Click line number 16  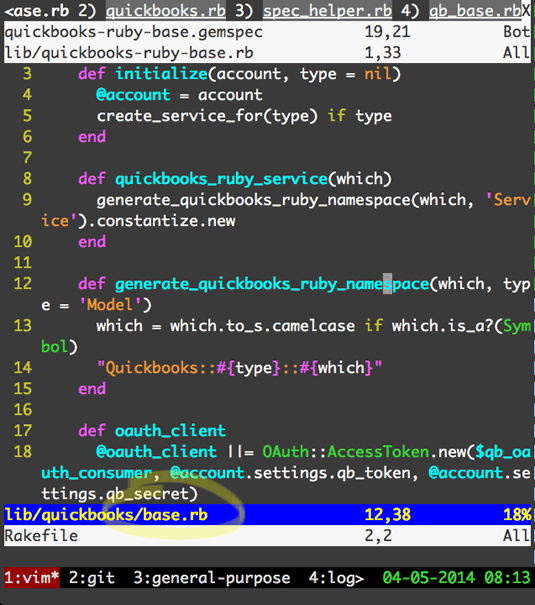[23, 410]
